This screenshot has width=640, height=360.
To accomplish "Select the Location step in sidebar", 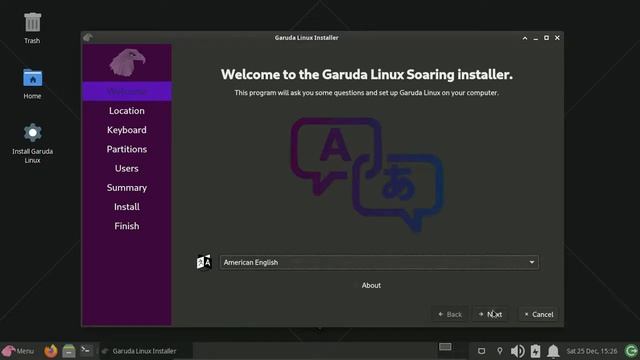I will pyautogui.click(x=127, y=111).
